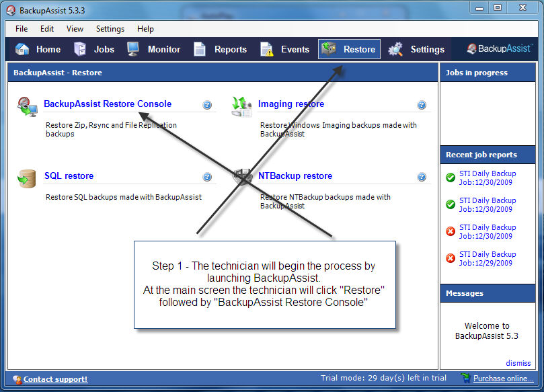
Task: Open help for NTBackup restore
Action: point(422,177)
